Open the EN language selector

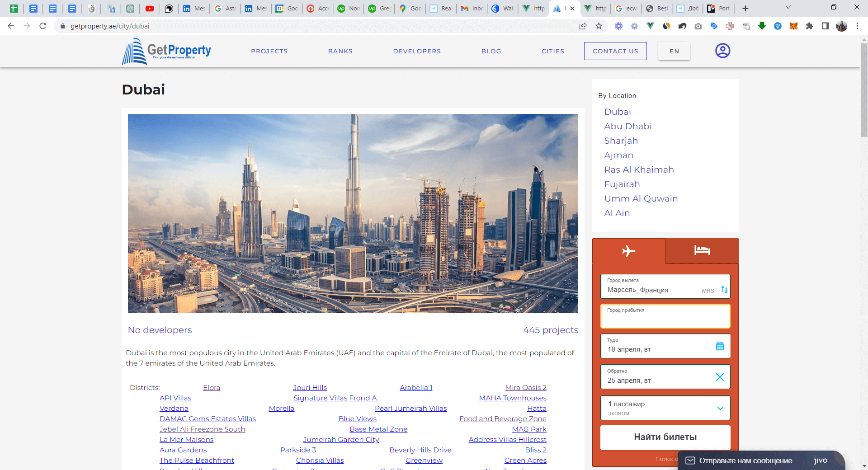(674, 51)
